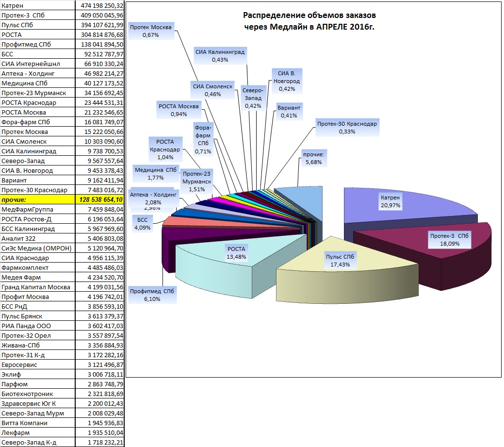Click the Протек-23 Мурманск 1,51% label

tap(197, 182)
